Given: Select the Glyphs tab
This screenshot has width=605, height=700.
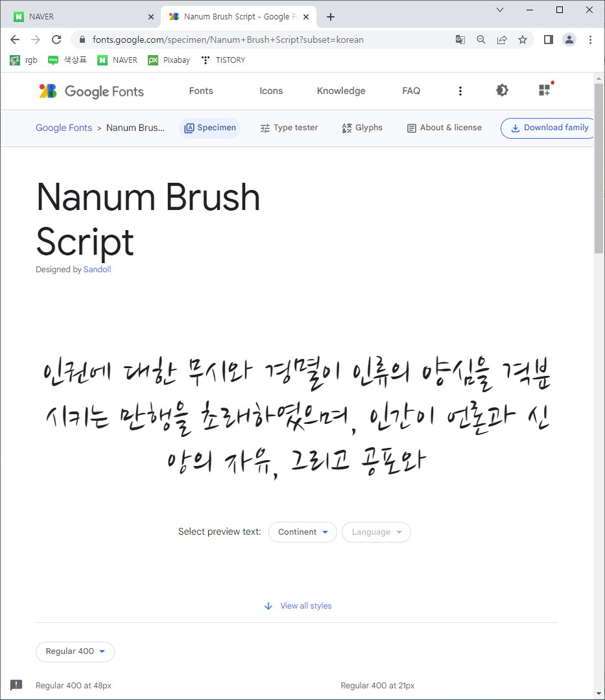Looking at the screenshot, I should click(362, 128).
